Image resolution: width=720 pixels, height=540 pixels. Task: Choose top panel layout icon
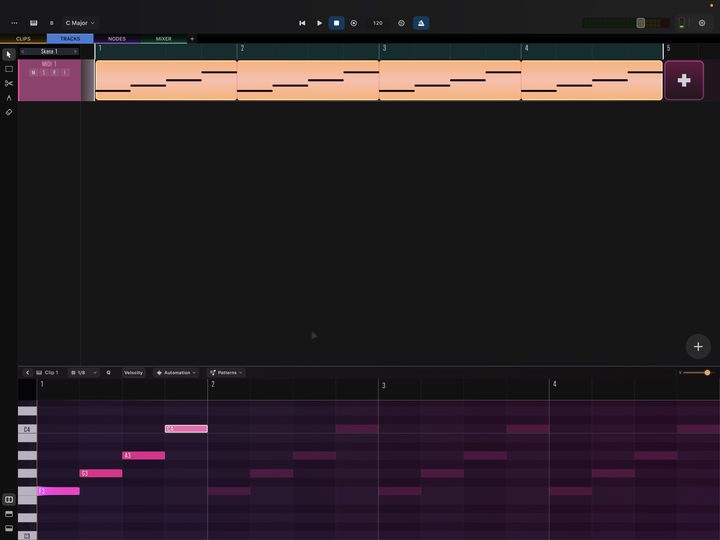[x=9, y=514]
